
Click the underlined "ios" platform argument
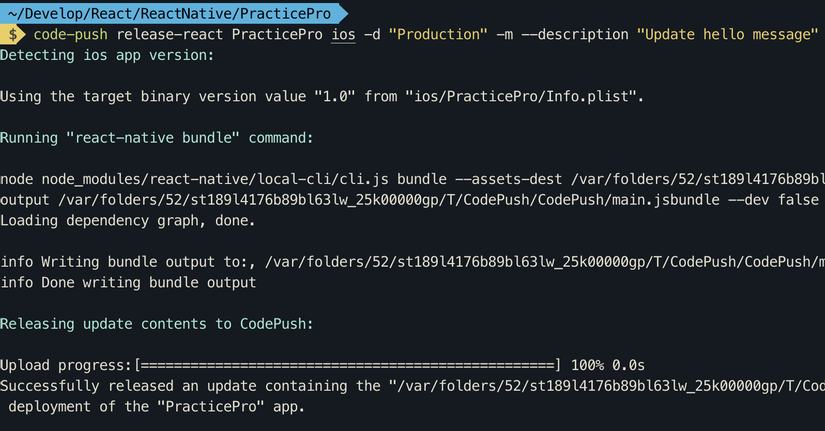point(342,34)
